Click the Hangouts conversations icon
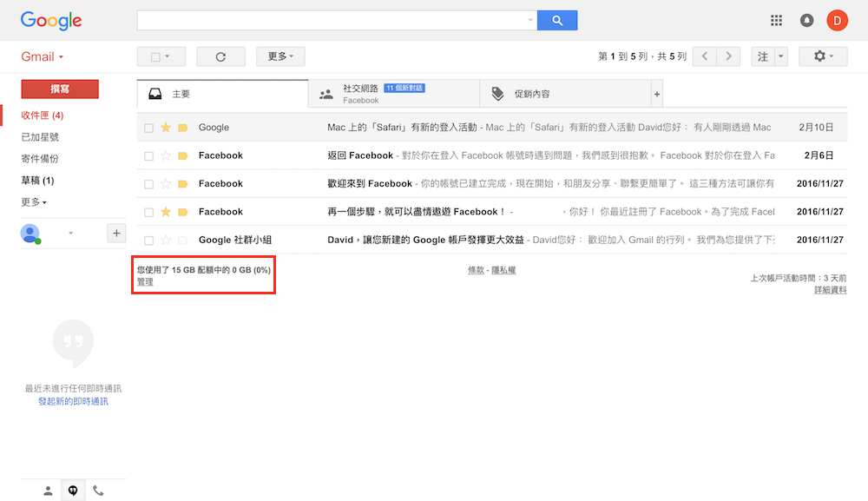The height and width of the screenshot is (501, 868). click(73, 491)
